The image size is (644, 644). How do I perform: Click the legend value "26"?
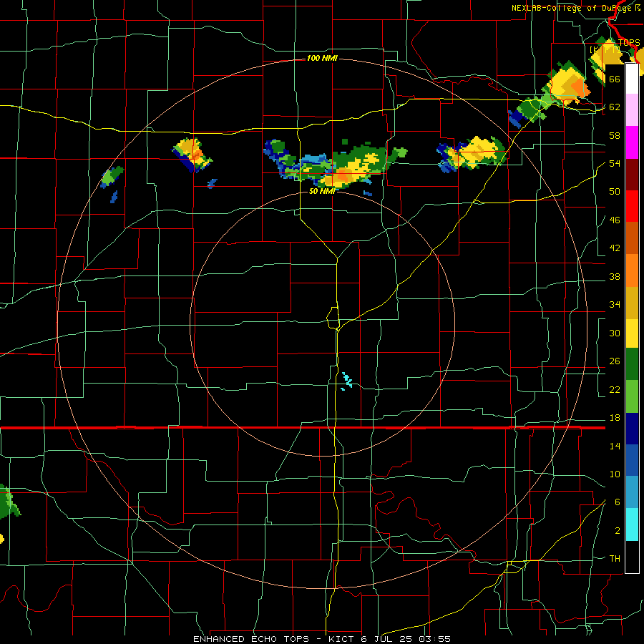(615, 361)
